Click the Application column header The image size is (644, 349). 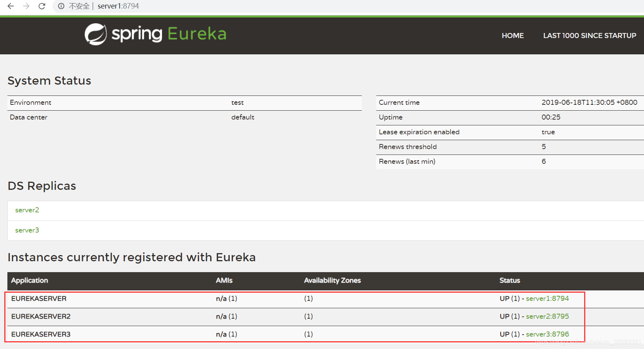tap(30, 280)
